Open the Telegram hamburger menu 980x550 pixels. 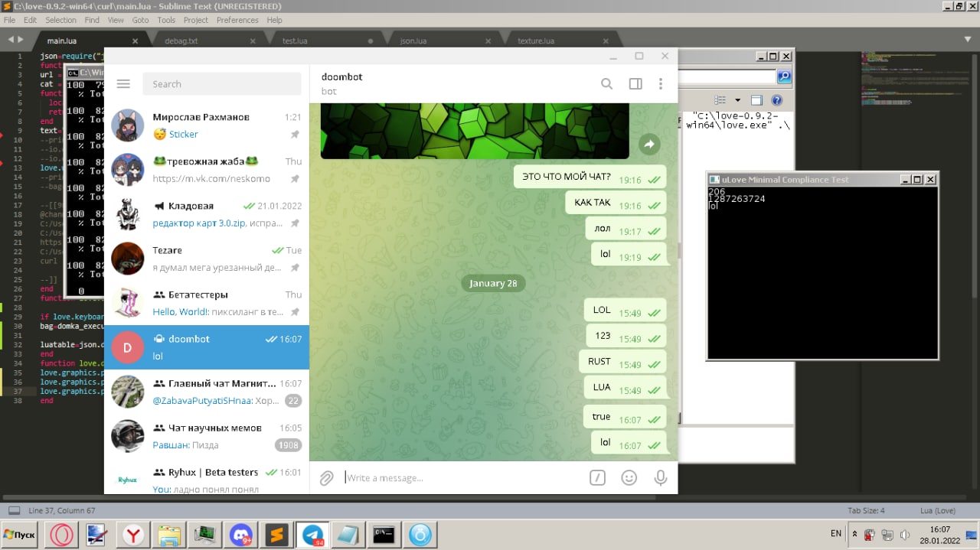click(123, 84)
